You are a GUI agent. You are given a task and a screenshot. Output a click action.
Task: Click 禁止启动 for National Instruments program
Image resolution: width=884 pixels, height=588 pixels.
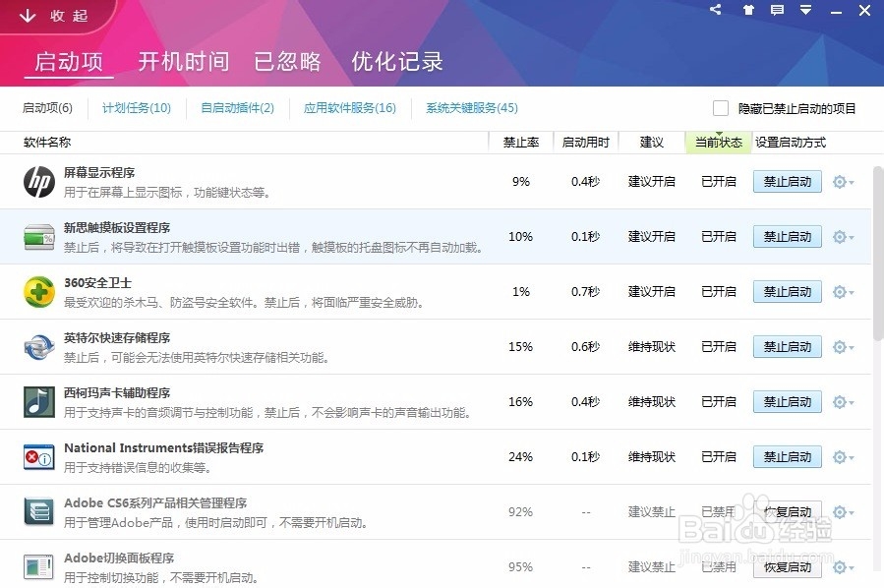pos(787,456)
